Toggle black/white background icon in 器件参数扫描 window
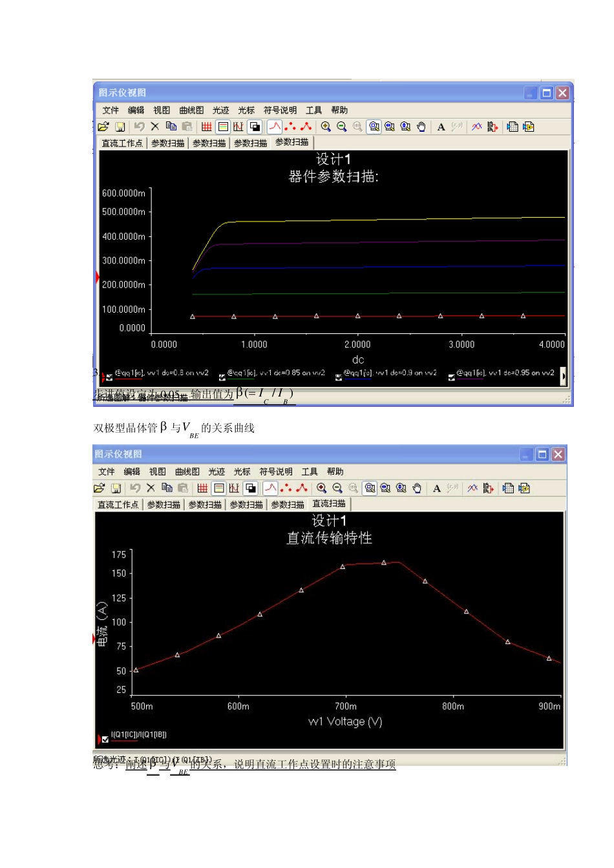The height and width of the screenshot is (868, 614). [255, 127]
